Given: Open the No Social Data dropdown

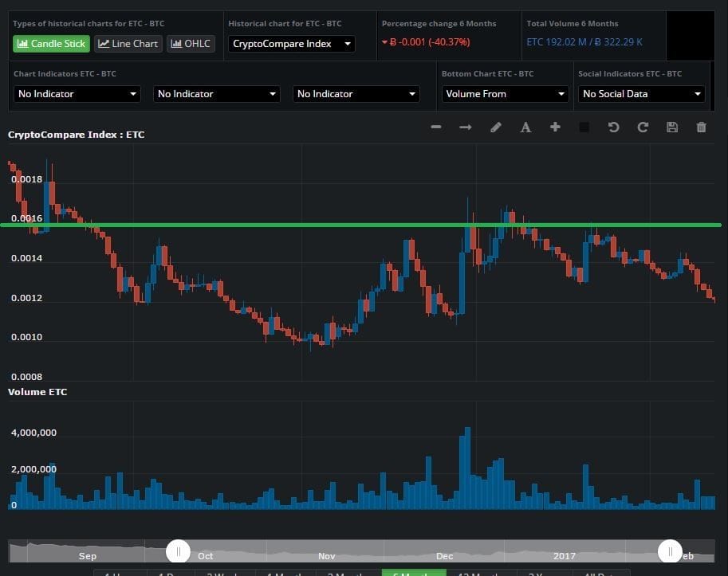Looking at the screenshot, I should click(642, 94).
